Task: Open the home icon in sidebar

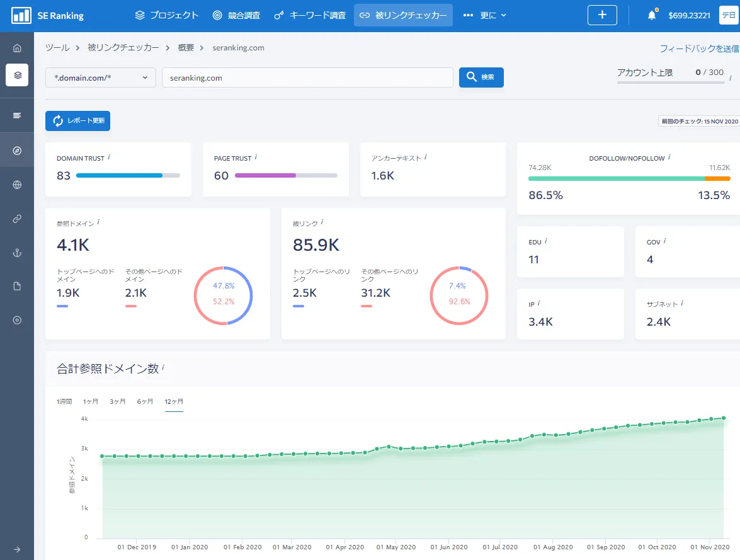Action: click(17, 48)
